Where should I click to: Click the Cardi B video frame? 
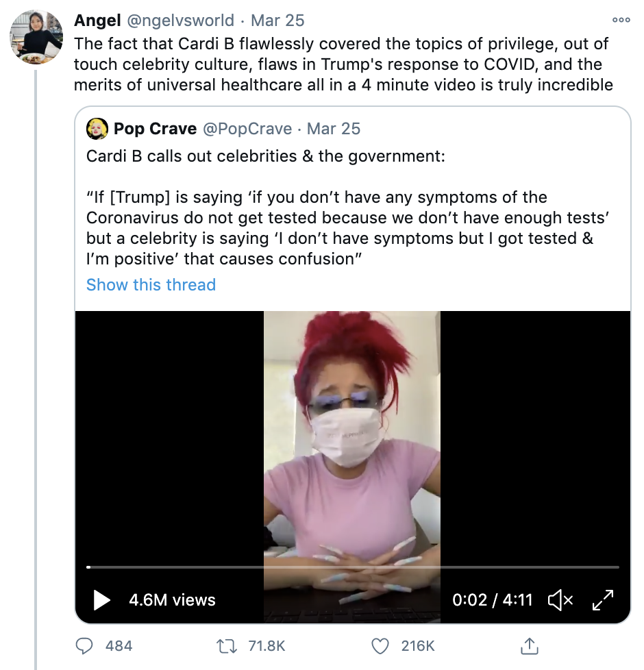pos(352,438)
